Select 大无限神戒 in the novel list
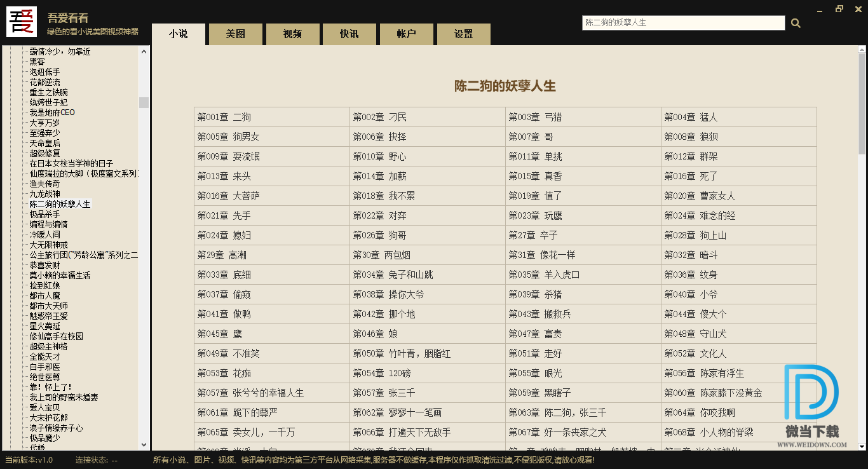 tap(48, 245)
